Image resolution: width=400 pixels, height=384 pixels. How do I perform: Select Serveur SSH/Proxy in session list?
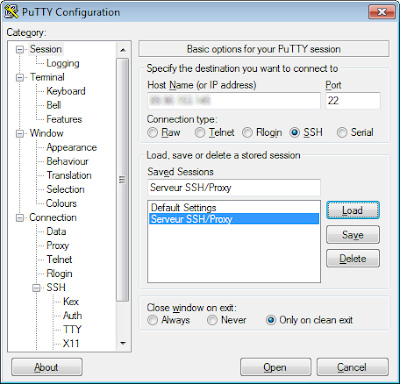[234, 219]
